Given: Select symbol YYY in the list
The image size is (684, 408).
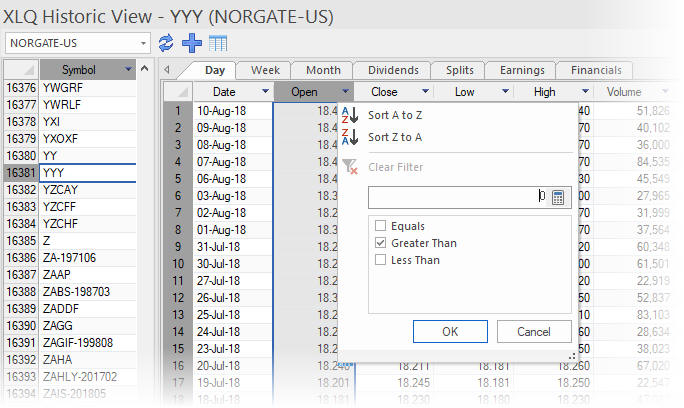Looking at the screenshot, I should click(87, 172).
